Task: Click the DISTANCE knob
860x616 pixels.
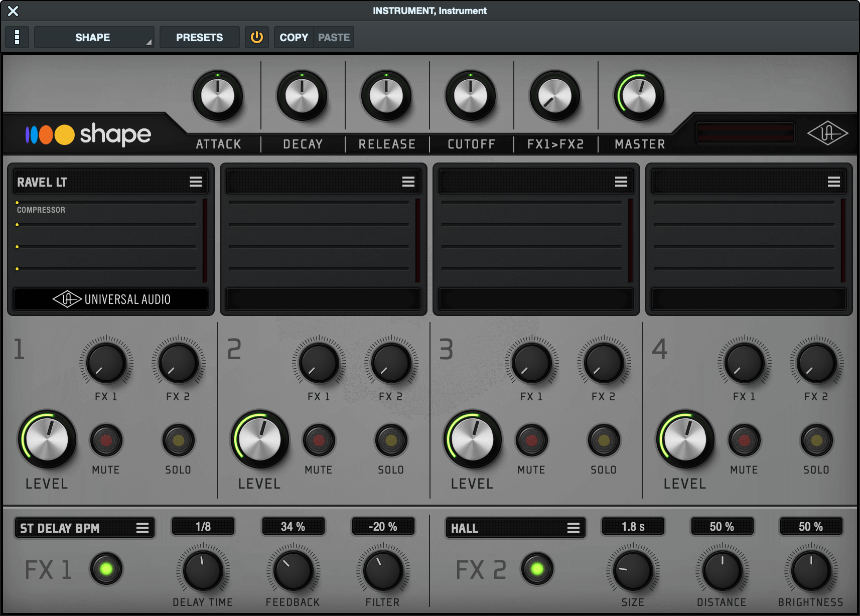Action: tap(722, 570)
